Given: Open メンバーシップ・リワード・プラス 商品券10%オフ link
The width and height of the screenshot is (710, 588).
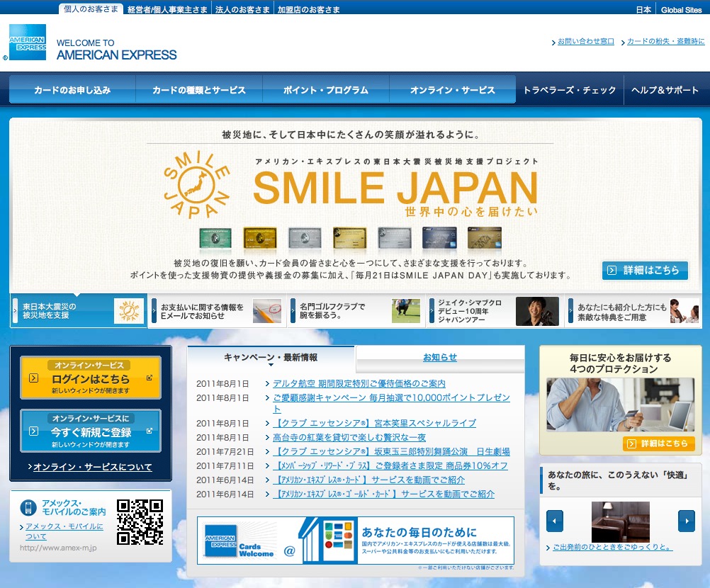Looking at the screenshot, I should pos(390,465).
